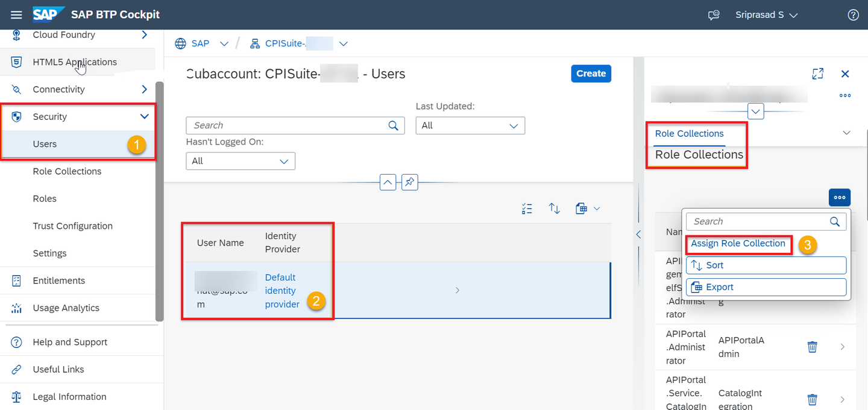Screen dimensions: 868x410
Task: Collapse the side panel splitter arrow
Action: tap(638, 235)
